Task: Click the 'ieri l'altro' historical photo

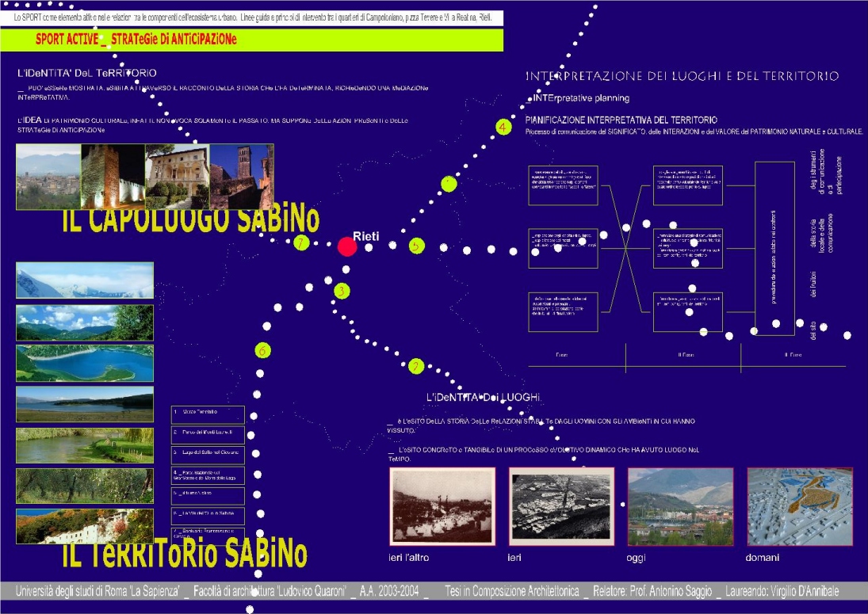Action: click(x=442, y=505)
